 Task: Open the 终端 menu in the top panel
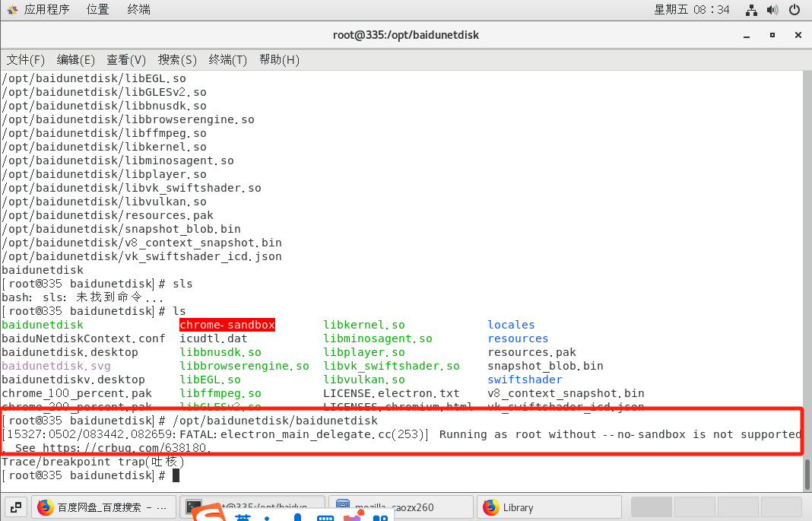pyautogui.click(x=139, y=9)
